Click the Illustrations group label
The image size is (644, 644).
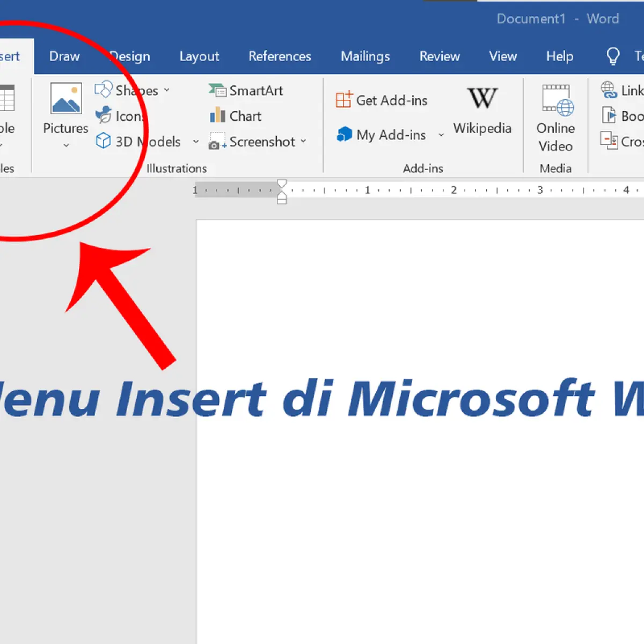click(177, 169)
